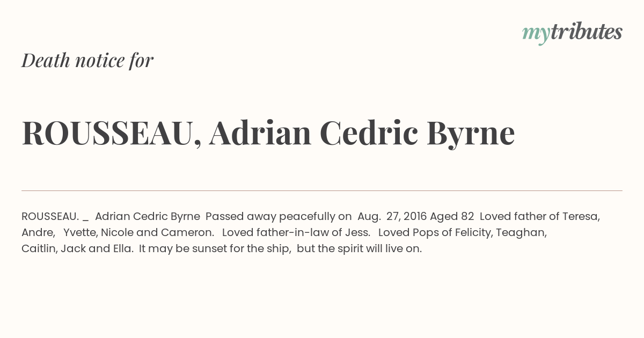
Task: Click 'ROUSSEAU.' starting the notice text
Action: (50, 217)
